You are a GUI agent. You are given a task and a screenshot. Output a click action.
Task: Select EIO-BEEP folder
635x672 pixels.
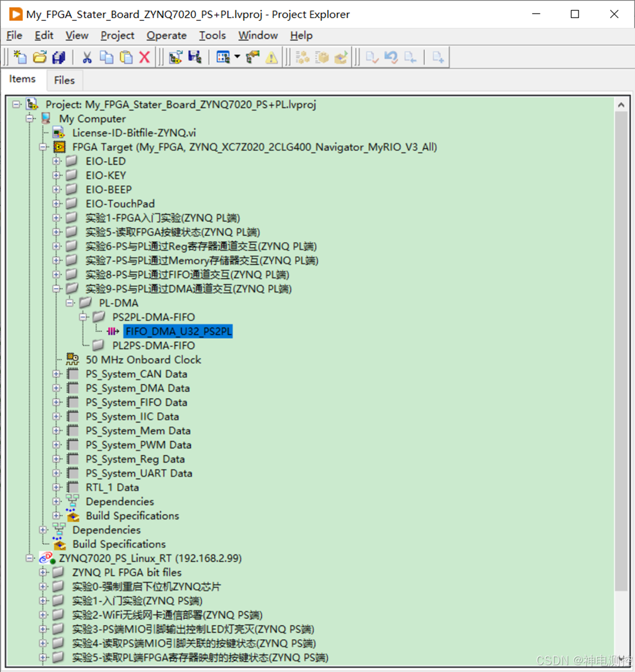[x=109, y=189]
